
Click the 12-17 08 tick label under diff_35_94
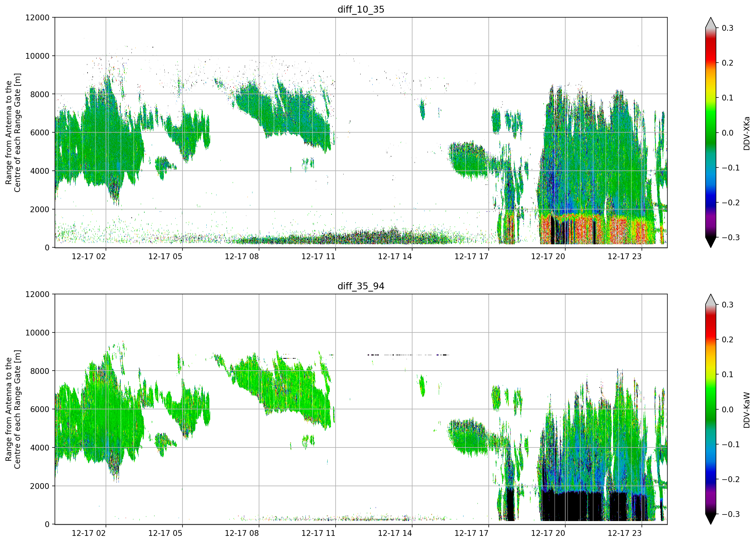click(242, 533)
